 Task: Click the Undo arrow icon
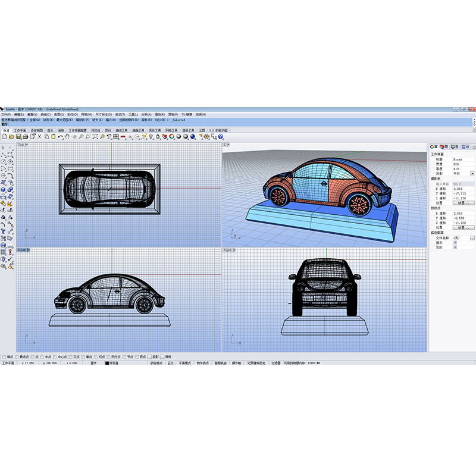(61, 137)
